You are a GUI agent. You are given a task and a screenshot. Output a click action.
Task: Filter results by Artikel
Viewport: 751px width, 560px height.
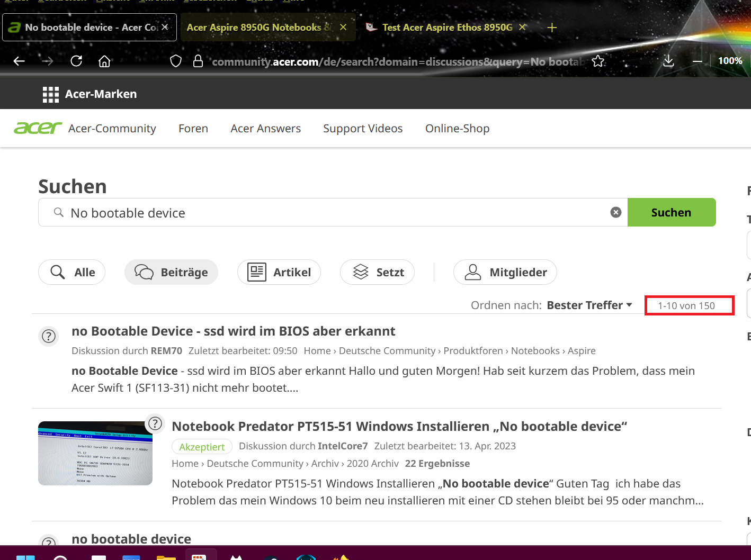279,272
